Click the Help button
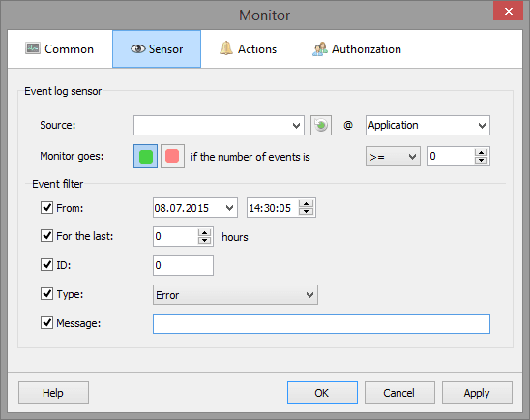Screen dimensions: 530x420 (x=53, y=393)
